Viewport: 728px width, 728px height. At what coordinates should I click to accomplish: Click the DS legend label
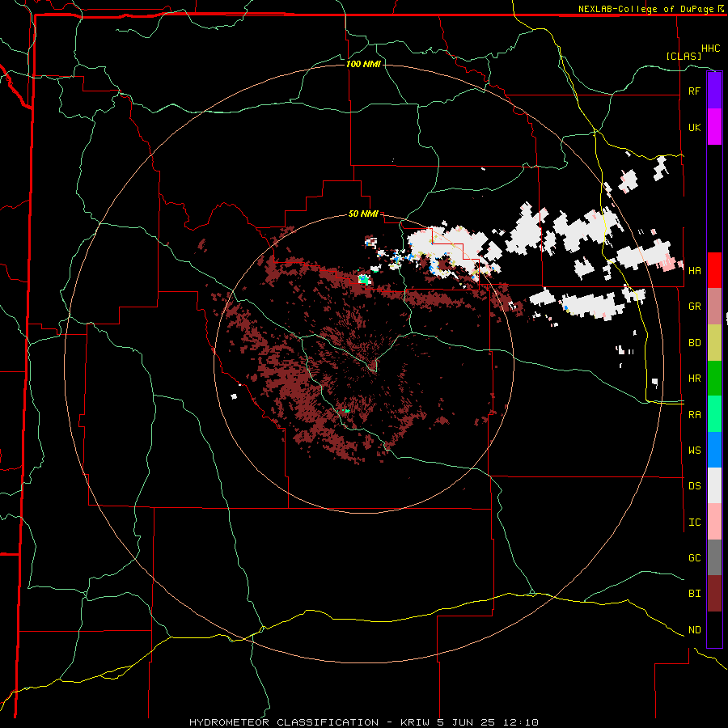tap(694, 486)
